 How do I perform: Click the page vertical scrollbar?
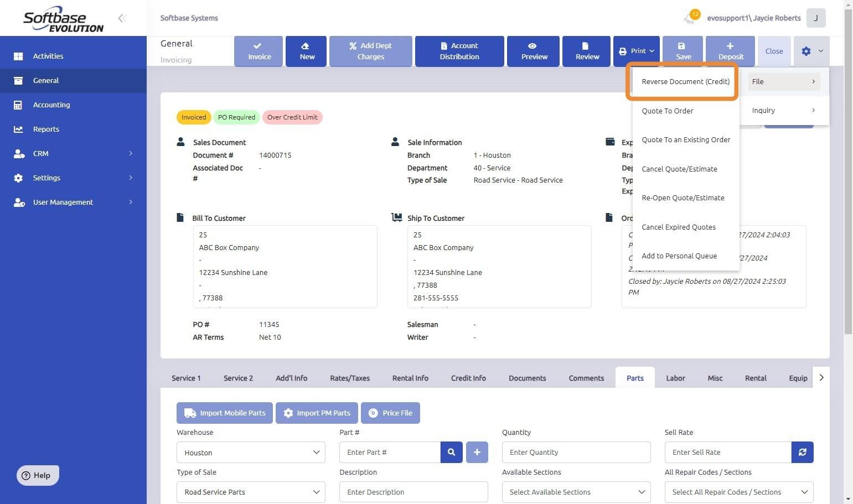pos(849,172)
